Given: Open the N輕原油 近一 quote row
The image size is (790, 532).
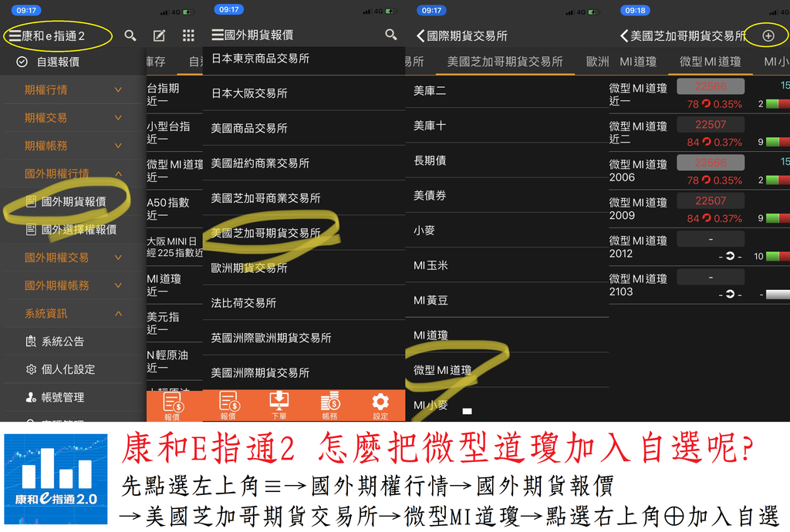Looking at the screenshot, I should [175, 362].
